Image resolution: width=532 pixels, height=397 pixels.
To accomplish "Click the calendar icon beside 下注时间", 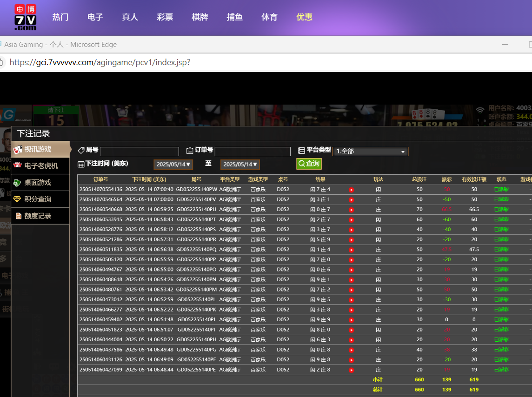I will [x=81, y=164].
